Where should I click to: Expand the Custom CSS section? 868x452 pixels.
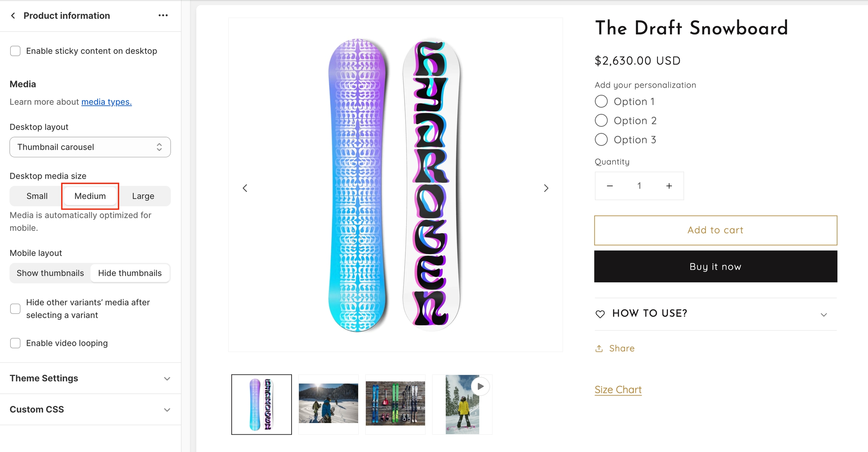coord(90,409)
